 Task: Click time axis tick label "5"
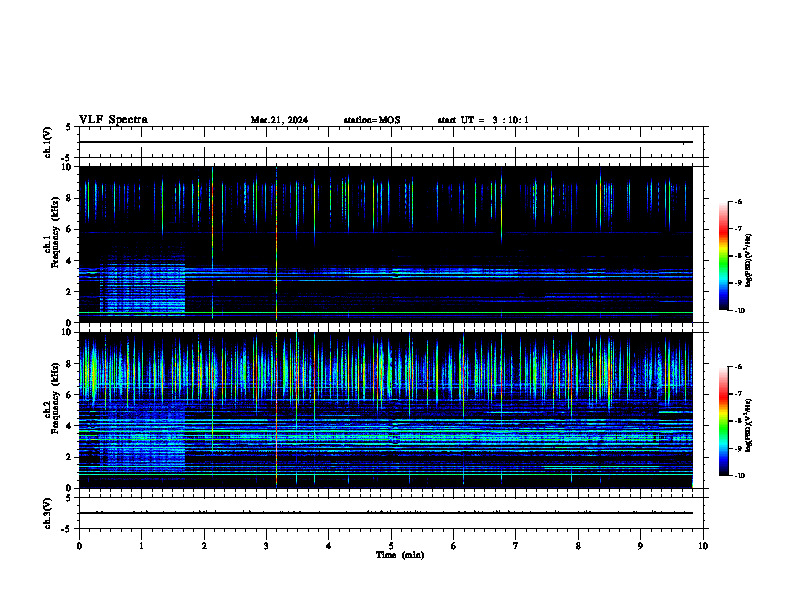point(391,546)
